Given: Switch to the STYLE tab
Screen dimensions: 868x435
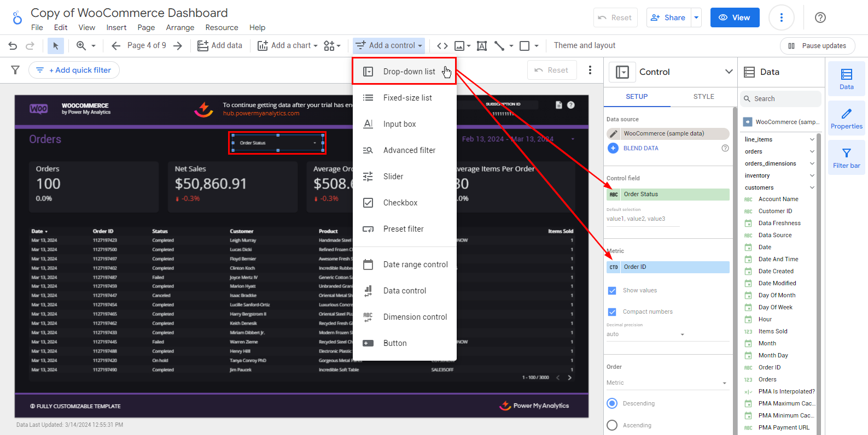Looking at the screenshot, I should point(703,97).
